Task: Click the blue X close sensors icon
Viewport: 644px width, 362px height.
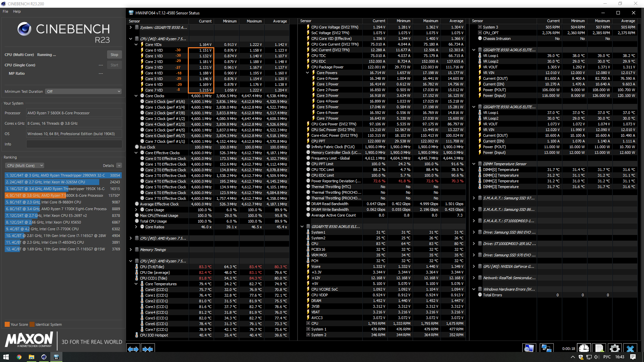Action: [630, 349]
